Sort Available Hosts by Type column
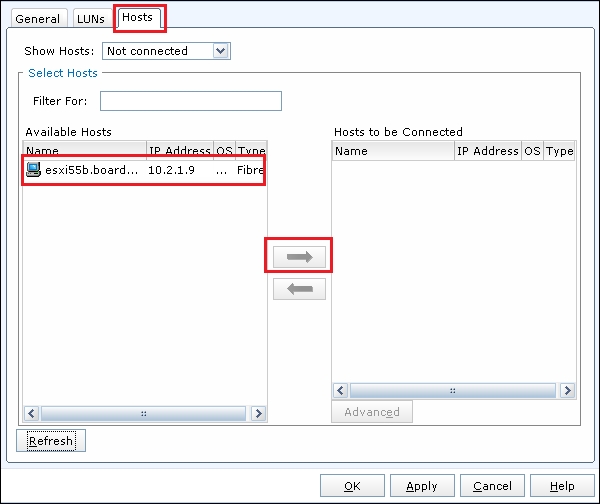Viewport: 600px width, 504px height. click(x=251, y=149)
